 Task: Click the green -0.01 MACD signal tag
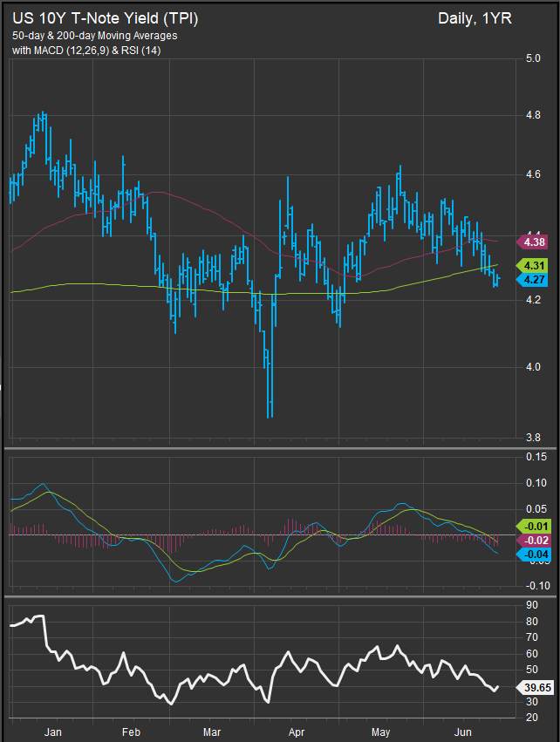click(533, 526)
